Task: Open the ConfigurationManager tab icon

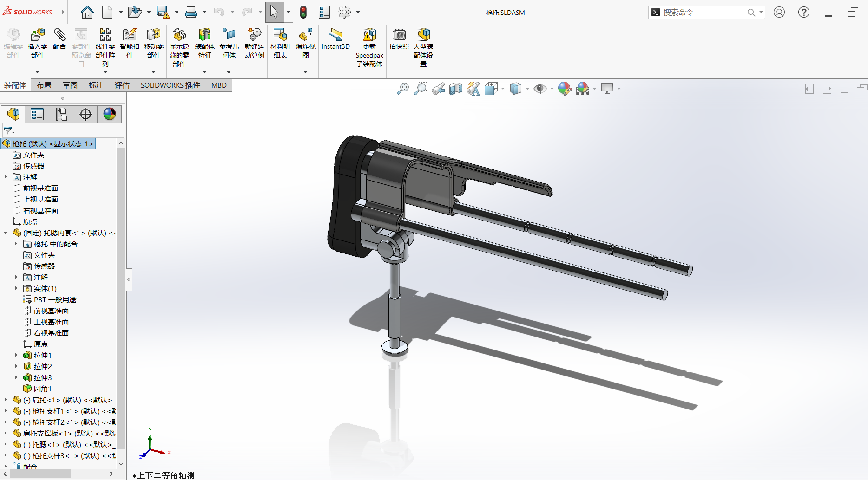Action: 61,114
